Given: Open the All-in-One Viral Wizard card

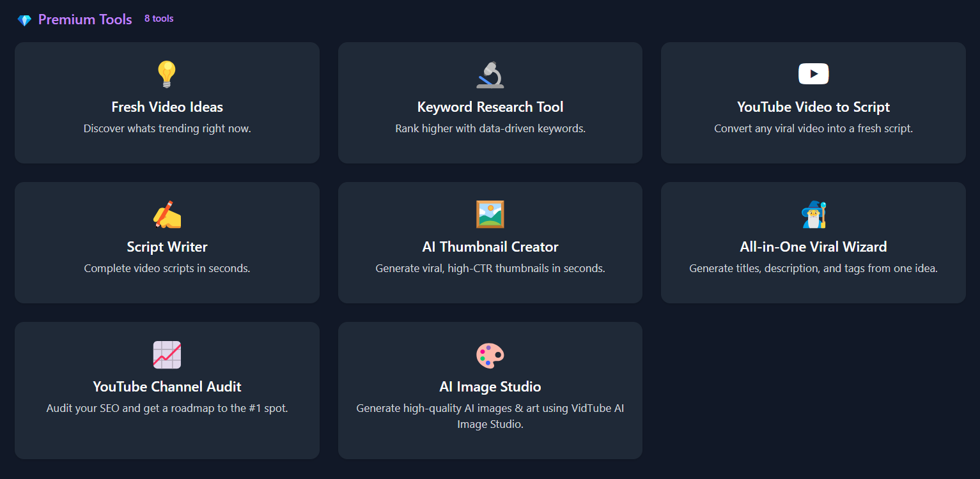Looking at the screenshot, I should [813, 243].
